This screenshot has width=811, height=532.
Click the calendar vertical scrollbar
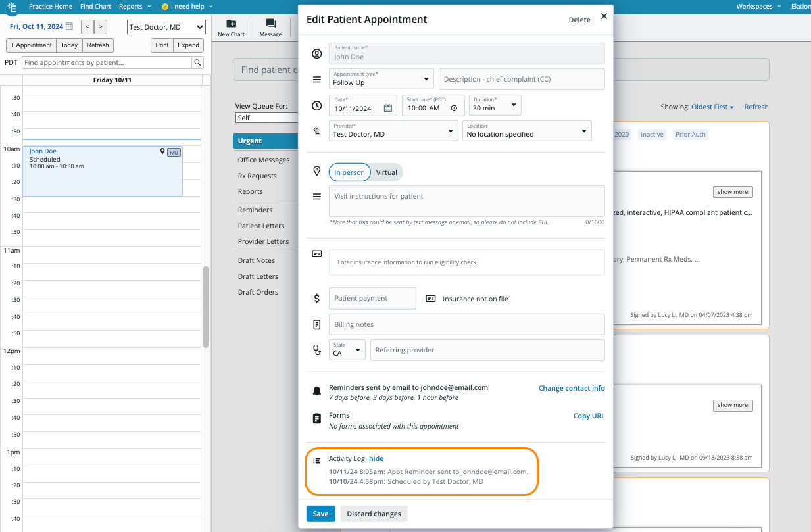(206, 306)
